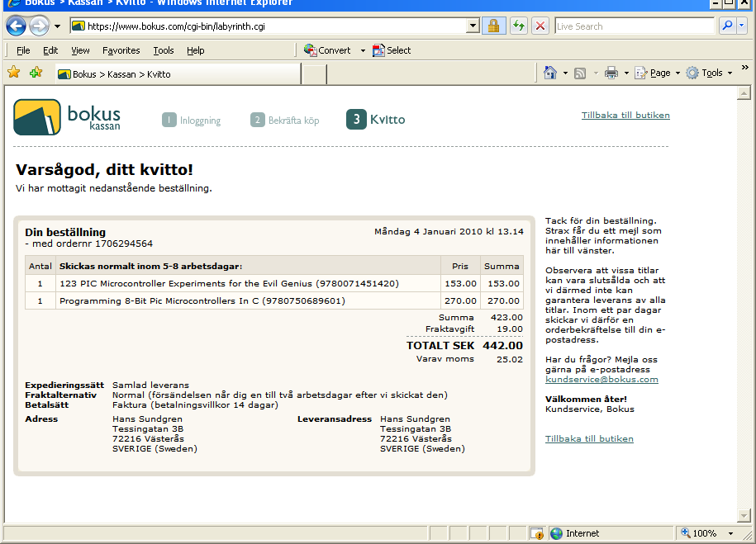756x544 pixels.
Task: Expand the Convert dropdown arrow
Action: [363, 50]
